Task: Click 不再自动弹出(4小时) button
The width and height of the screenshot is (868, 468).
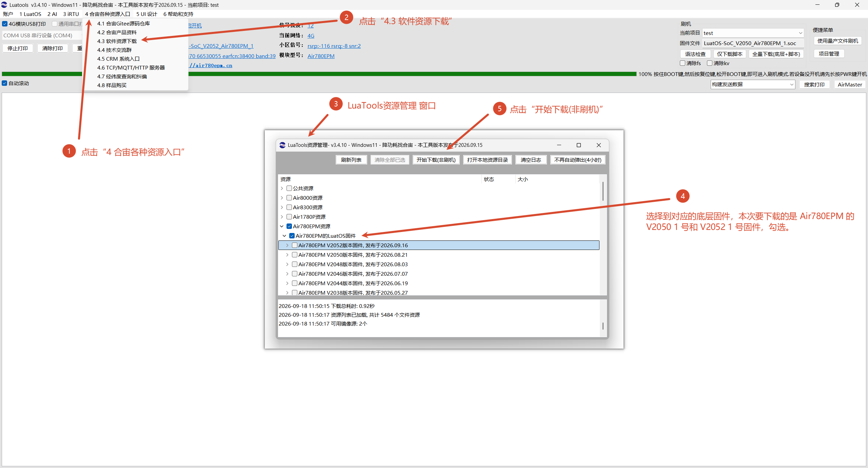Action: tap(578, 160)
